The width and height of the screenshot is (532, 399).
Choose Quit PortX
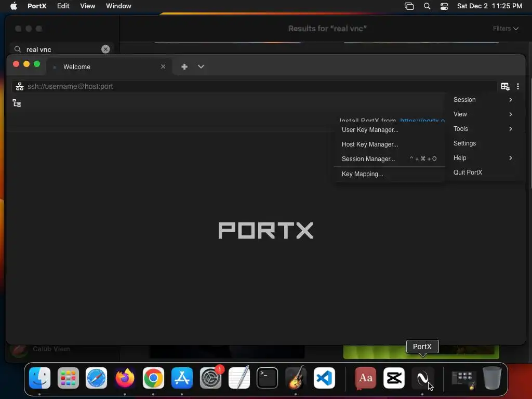(483, 172)
